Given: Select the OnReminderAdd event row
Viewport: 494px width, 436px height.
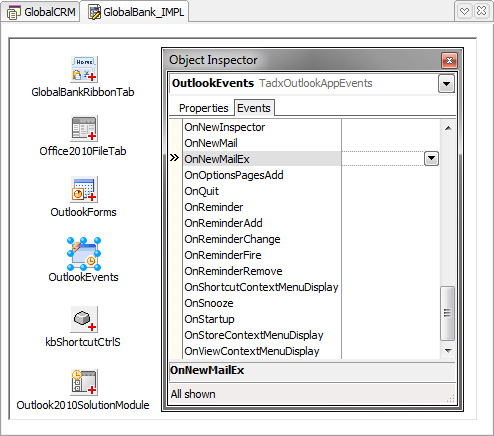Looking at the screenshot, I should pos(262,223).
